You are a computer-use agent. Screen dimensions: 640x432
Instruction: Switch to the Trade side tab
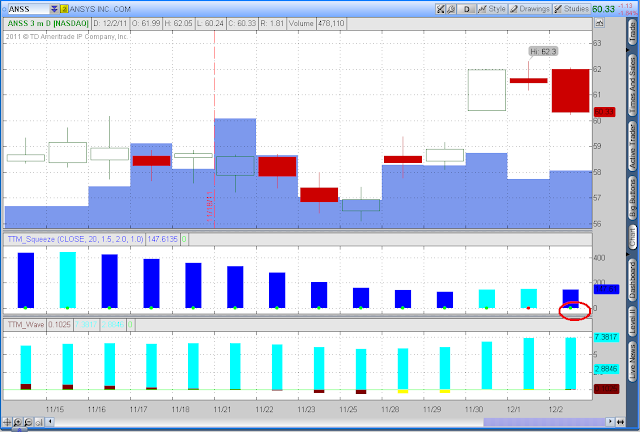(x=632, y=32)
